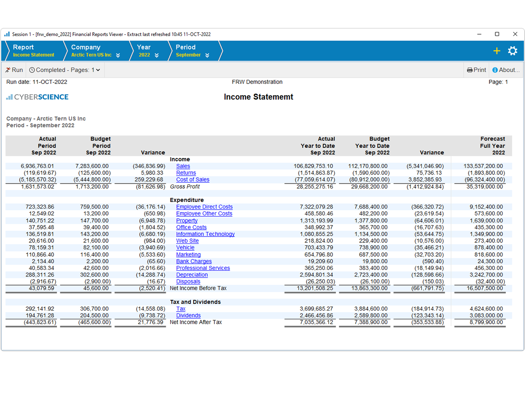Click the Tax link under Tax and Dividends
This screenshot has height=420, width=525.
[181, 309]
